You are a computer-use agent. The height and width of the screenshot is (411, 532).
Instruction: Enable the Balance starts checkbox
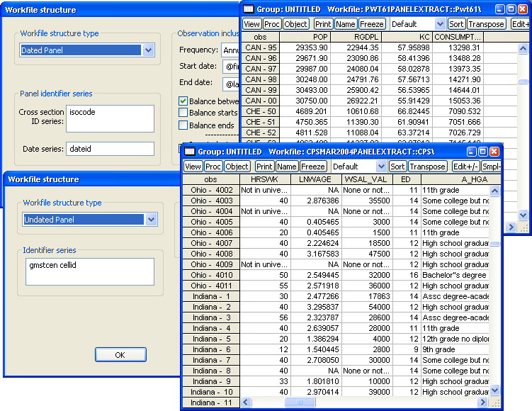tap(183, 113)
